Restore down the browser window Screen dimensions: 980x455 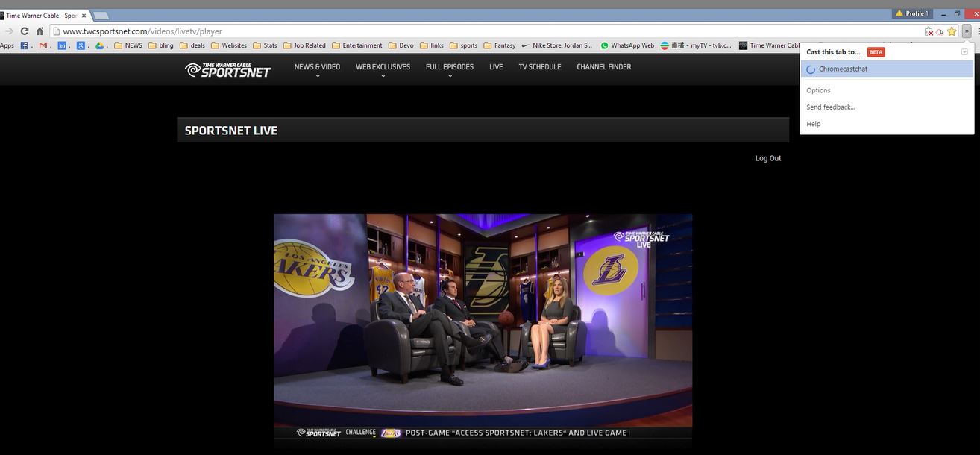(x=957, y=13)
